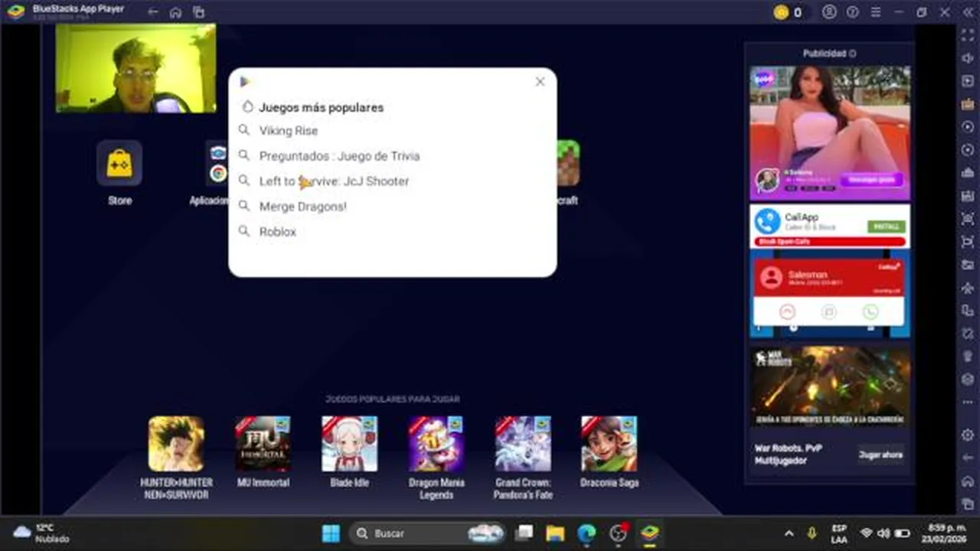This screenshot has width=980, height=551.
Task: Open the Windows Start menu
Action: (x=331, y=533)
